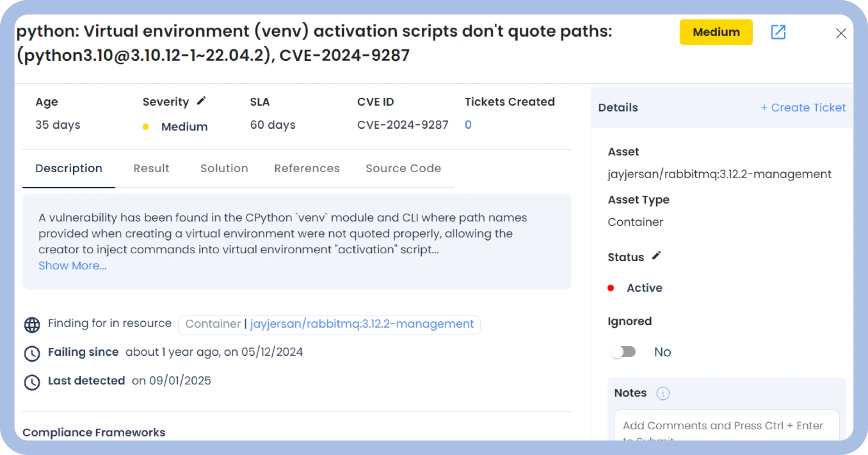
Task: Click the Notes info icon
Action: tap(663, 393)
